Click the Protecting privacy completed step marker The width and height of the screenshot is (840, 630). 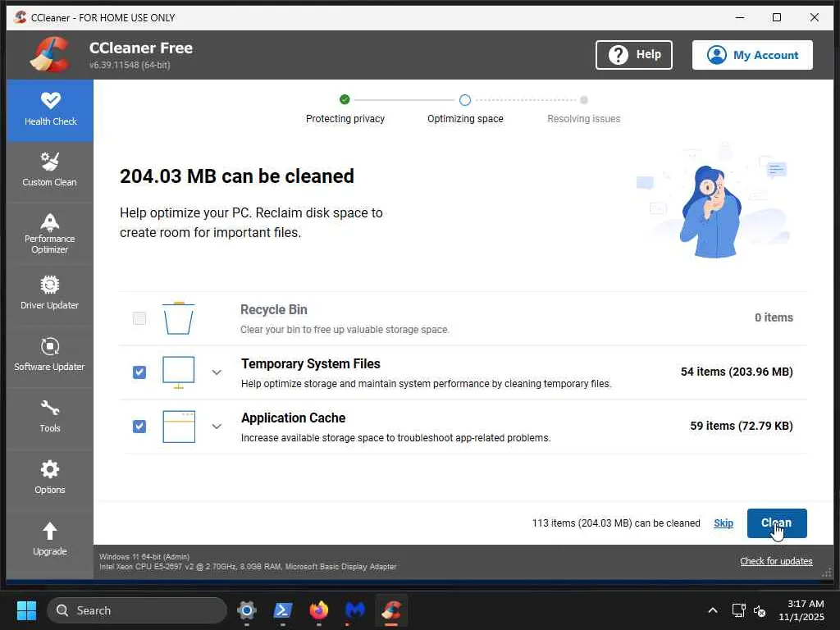pos(345,99)
